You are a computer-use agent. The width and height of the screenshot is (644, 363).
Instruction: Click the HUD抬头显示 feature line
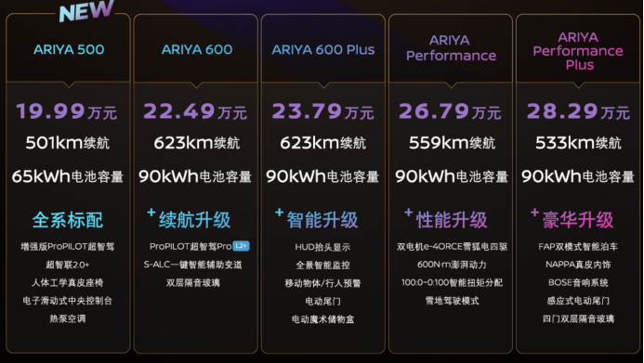322,247
